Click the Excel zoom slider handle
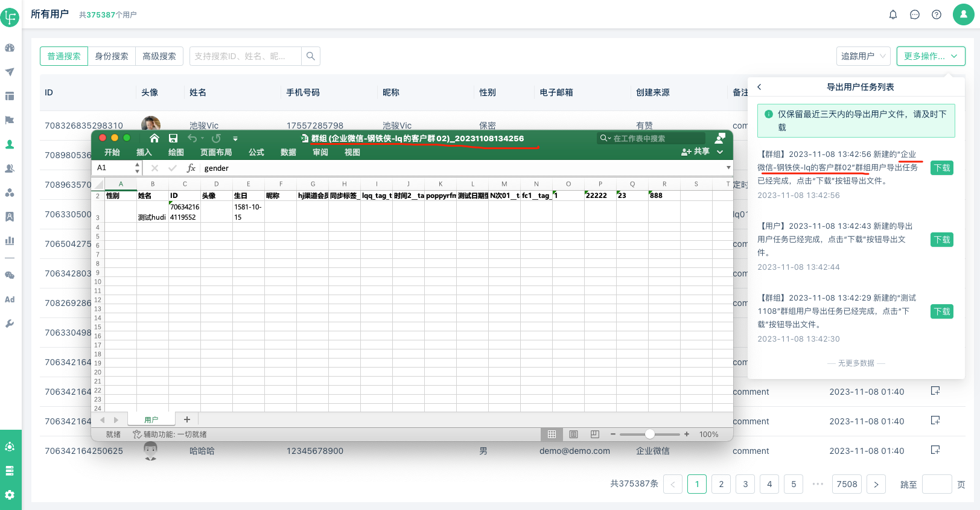The width and height of the screenshot is (980, 510). 650,434
